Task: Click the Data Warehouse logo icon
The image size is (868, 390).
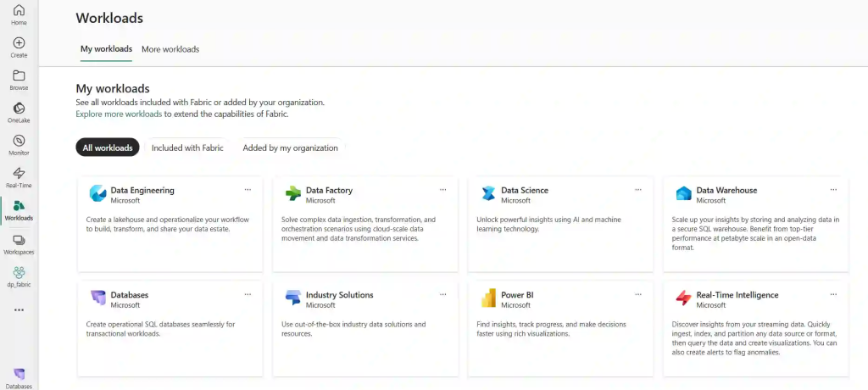Action: [x=684, y=193]
